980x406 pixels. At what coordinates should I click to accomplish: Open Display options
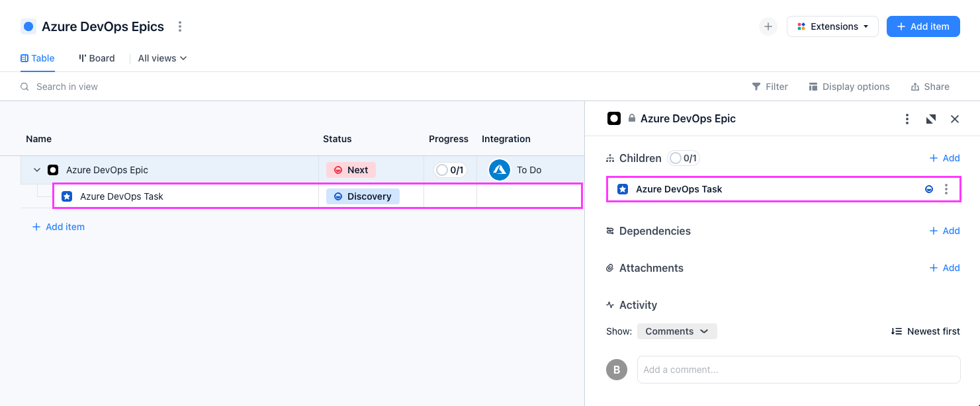click(x=849, y=87)
